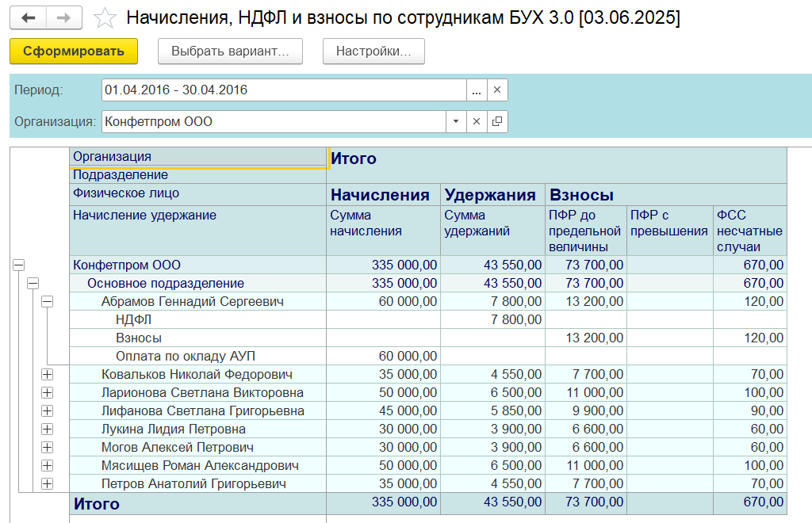Select Оплата по окладу АУП row

click(x=197, y=356)
